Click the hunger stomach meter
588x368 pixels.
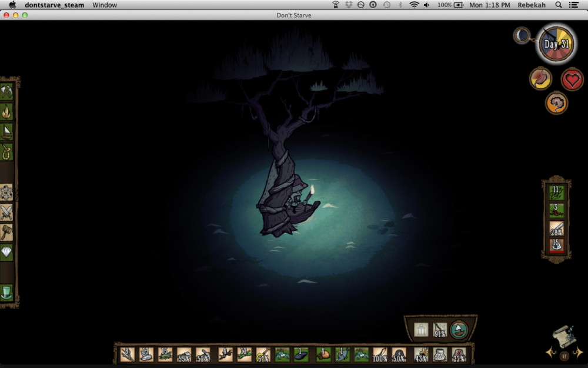(x=540, y=79)
